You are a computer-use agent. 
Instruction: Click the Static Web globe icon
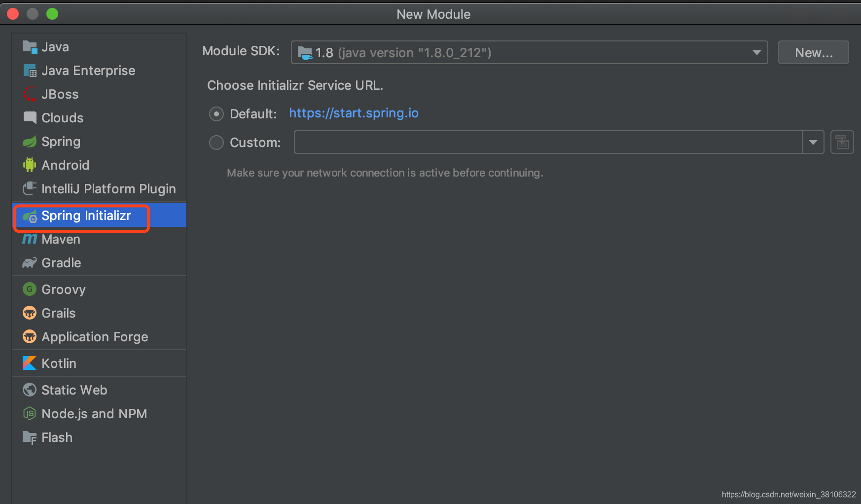pos(30,390)
